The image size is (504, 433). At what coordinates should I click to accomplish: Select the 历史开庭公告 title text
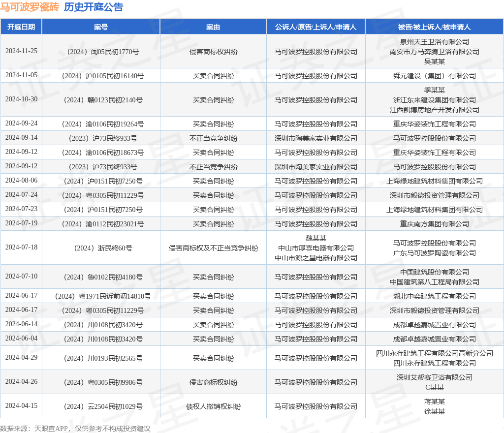[94, 7]
